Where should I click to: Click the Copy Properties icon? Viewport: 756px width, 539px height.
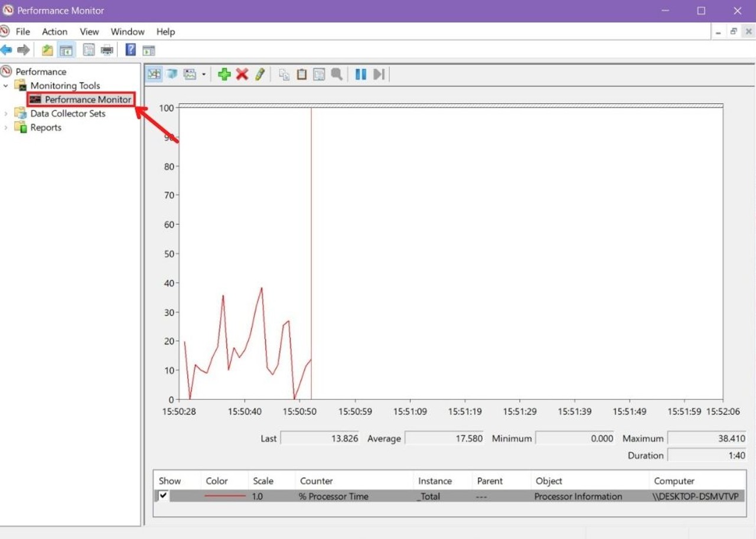click(x=285, y=74)
